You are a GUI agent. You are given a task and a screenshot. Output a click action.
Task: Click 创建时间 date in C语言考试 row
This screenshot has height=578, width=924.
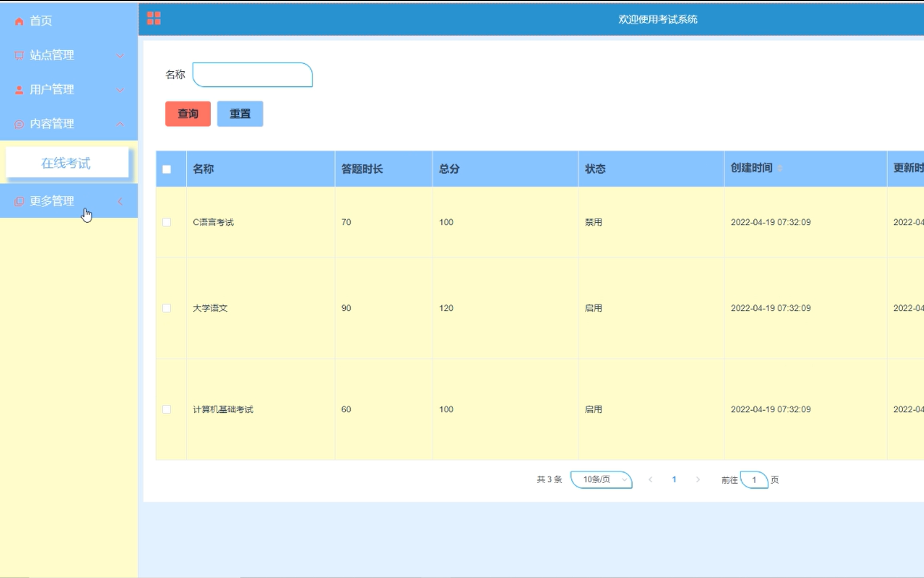click(770, 222)
